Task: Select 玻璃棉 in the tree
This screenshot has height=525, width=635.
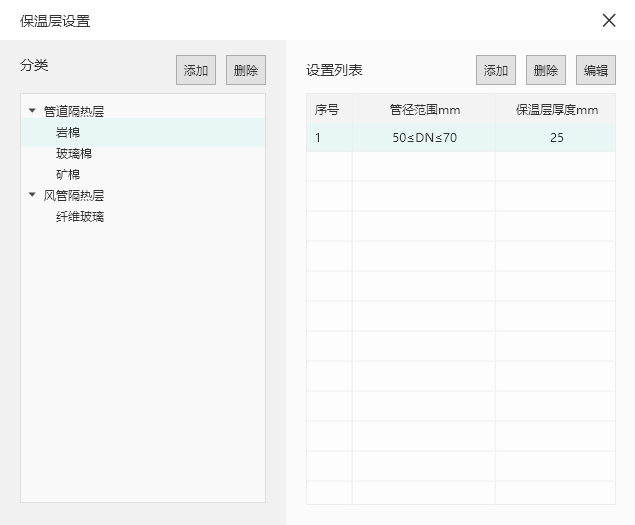Action: point(74,154)
